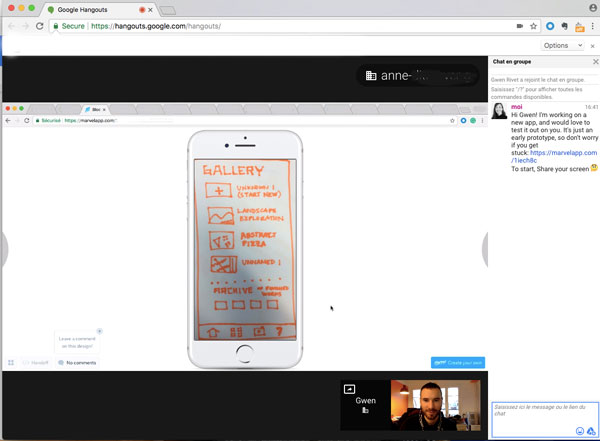
Task: Click moi's profile picture in chat
Action: click(x=499, y=111)
